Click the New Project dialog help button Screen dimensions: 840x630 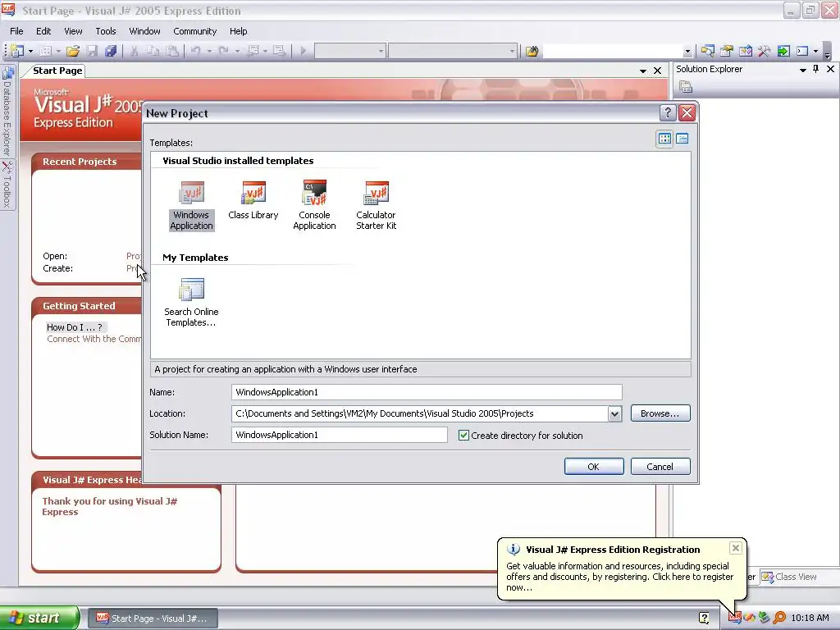[x=668, y=113]
